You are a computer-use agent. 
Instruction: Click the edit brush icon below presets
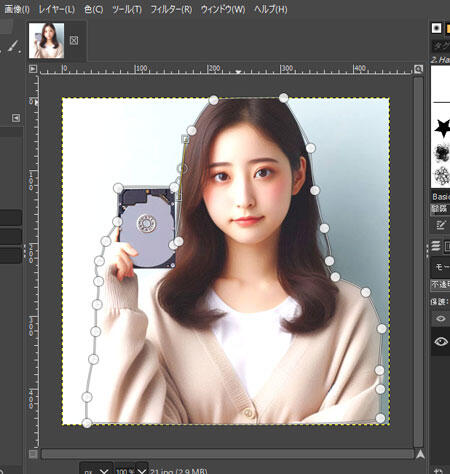[440, 226]
